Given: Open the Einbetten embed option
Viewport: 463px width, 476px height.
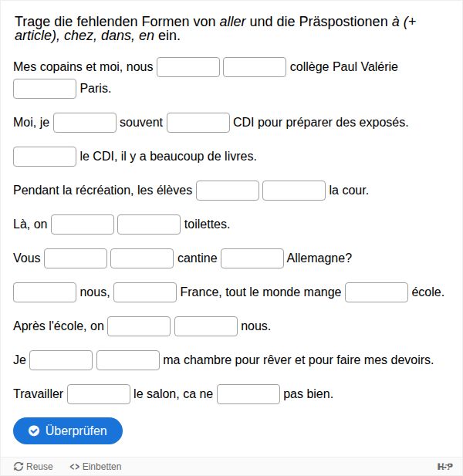Looking at the screenshot, I should (96, 466).
